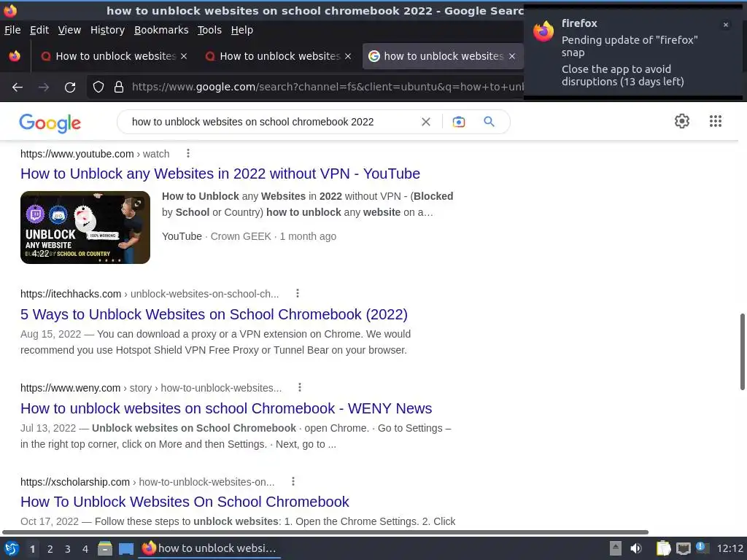Open more options for YouTube result
This screenshot has height=560, width=747.
pyautogui.click(x=188, y=153)
